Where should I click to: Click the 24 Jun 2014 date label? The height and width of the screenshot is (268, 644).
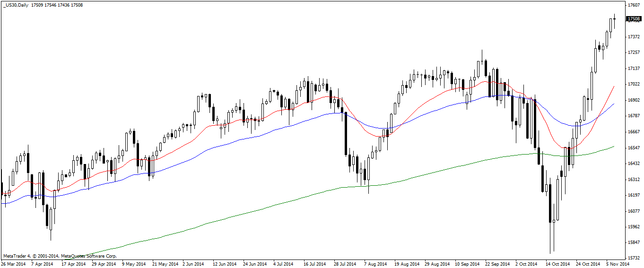(255, 264)
